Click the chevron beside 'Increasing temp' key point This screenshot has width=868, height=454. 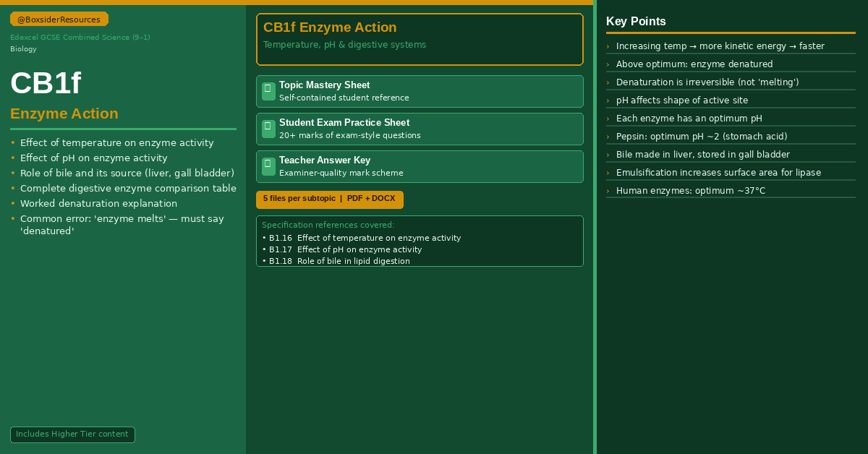pos(608,46)
